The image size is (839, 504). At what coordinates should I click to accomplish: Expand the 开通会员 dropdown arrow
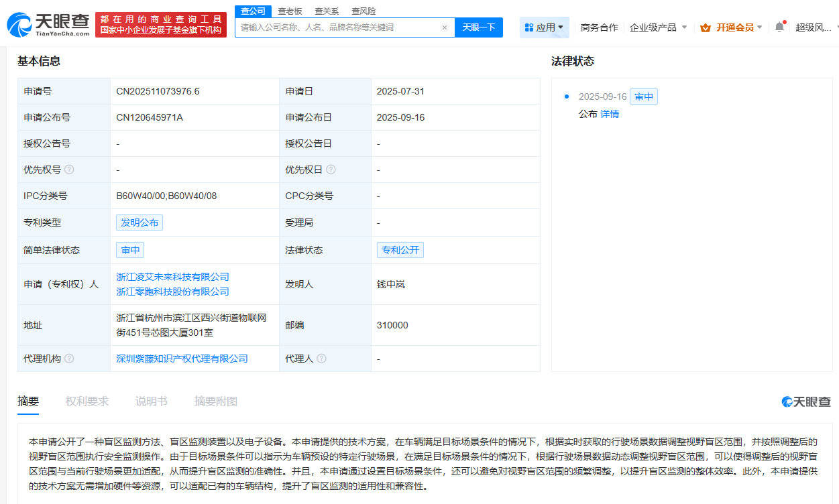pyautogui.click(x=759, y=27)
